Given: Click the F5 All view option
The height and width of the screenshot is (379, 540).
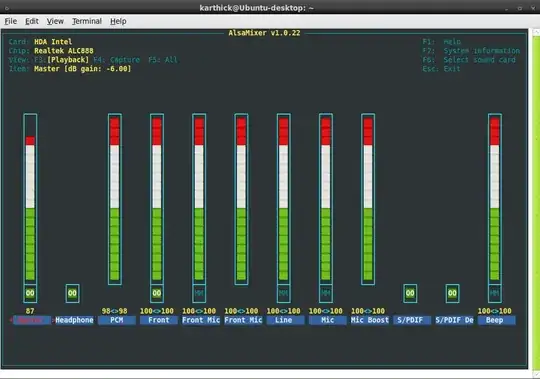Looking at the screenshot, I should click(163, 60).
